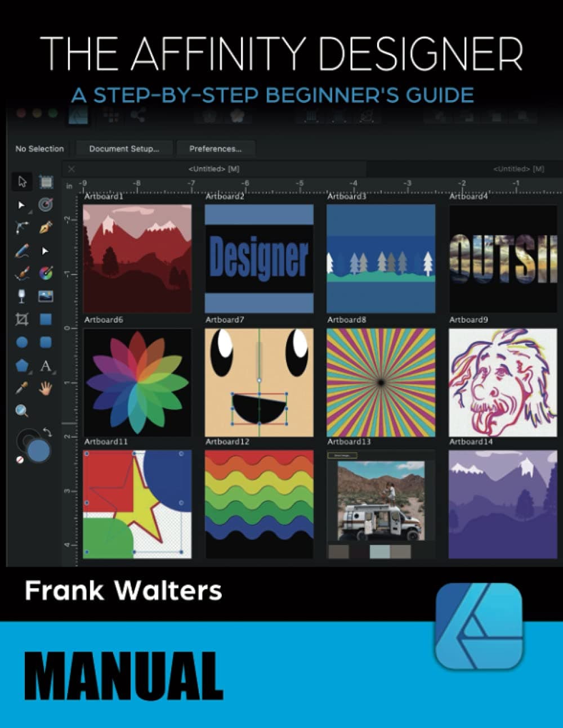Image resolution: width=563 pixels, height=728 pixels.
Task: Switch to the second Untitled document tab
Action: click(x=518, y=168)
